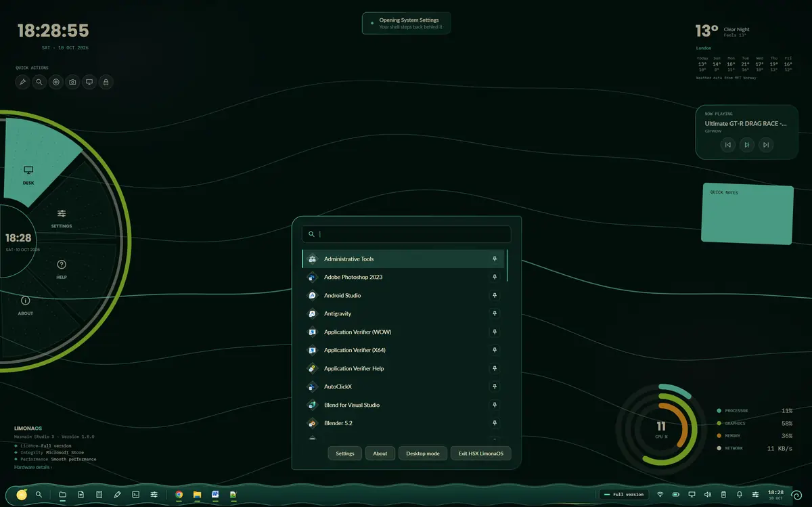Screen dimensions: 812x507
Task: Click the PROCESSOR 11% stat row
Action: 754,411
